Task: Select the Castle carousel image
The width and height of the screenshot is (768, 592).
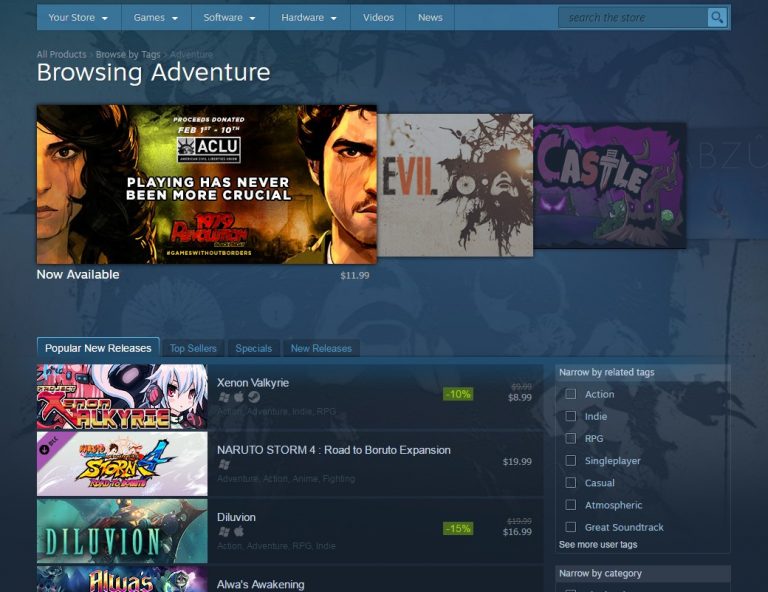Action: [x=609, y=186]
